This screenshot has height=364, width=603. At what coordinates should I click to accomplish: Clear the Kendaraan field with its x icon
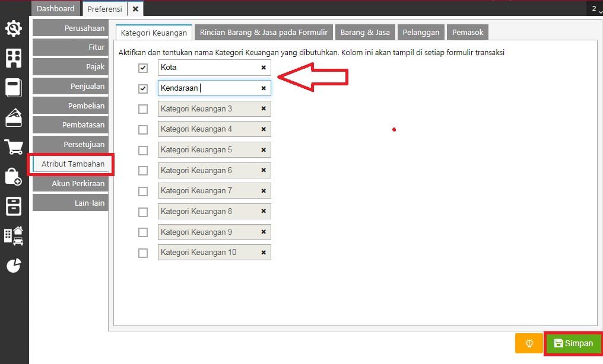[x=264, y=88]
